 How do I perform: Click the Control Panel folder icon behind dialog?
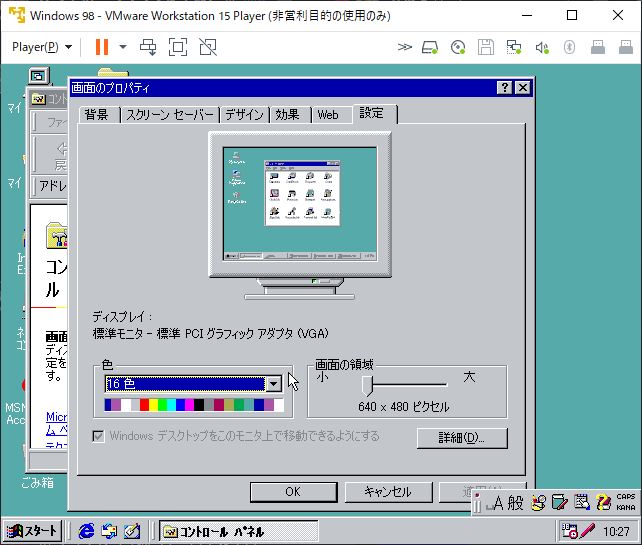click(57, 235)
